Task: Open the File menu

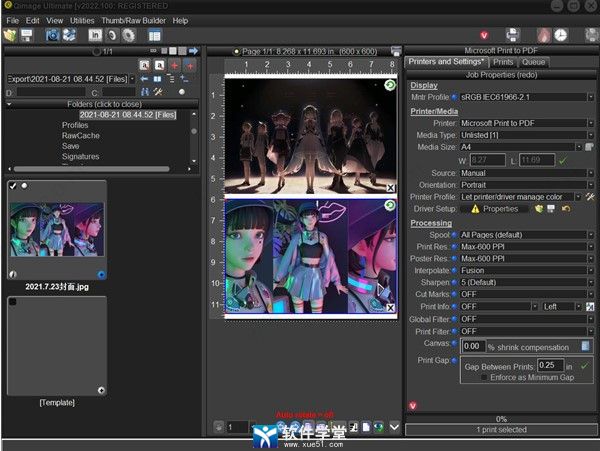Action: point(12,21)
